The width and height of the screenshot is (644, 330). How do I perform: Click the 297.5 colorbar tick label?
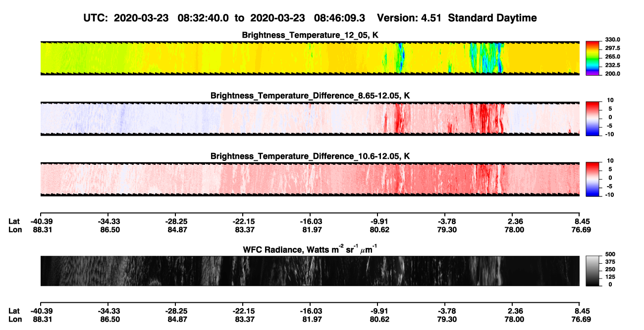[613, 48]
